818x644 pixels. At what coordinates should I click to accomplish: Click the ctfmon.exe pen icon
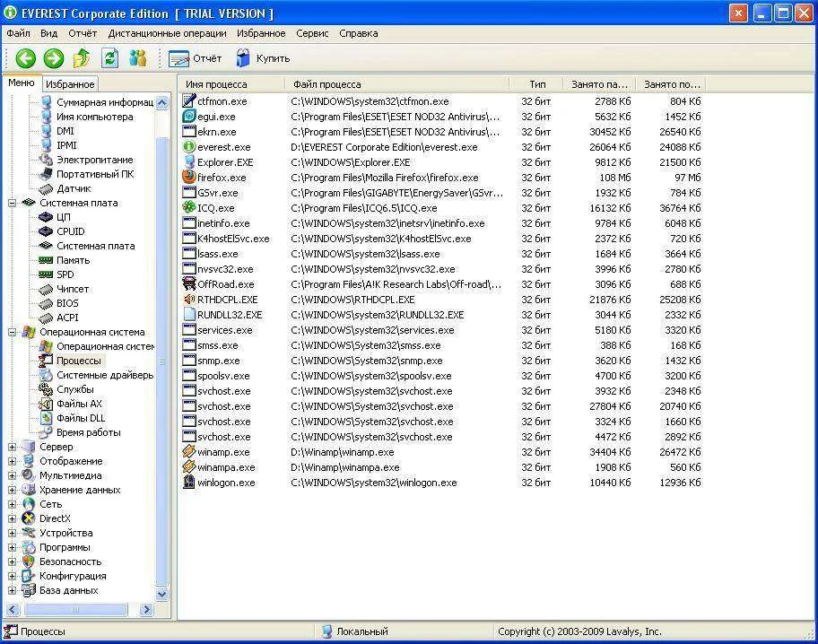pyautogui.click(x=189, y=100)
